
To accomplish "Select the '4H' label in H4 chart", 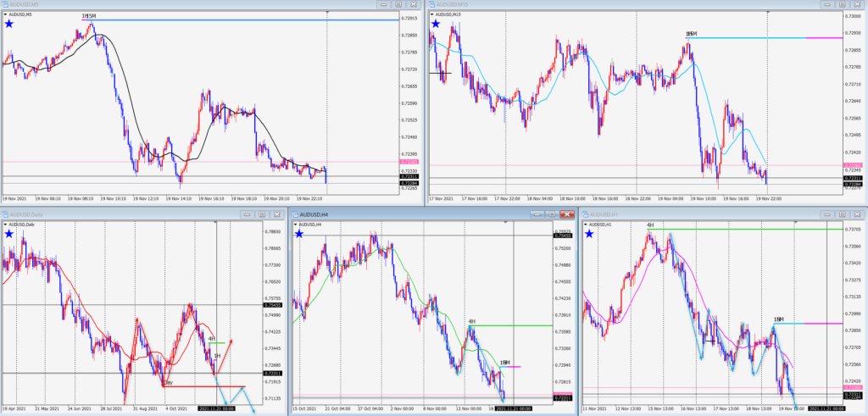I will coord(471,321).
